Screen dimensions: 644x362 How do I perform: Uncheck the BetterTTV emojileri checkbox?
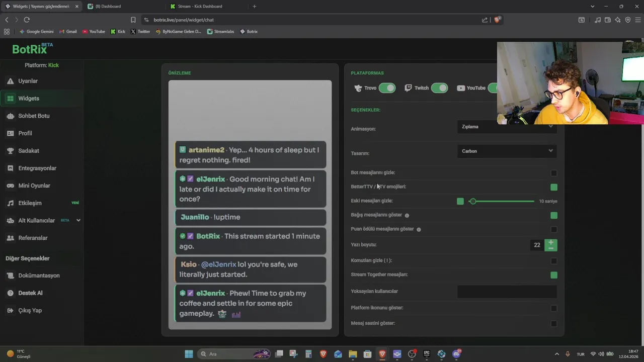pyautogui.click(x=554, y=187)
